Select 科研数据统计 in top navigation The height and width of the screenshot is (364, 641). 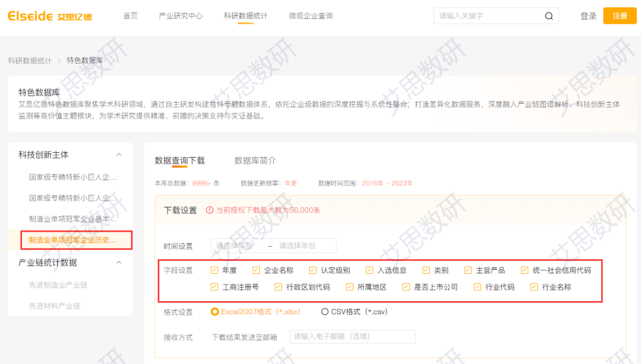coord(245,16)
